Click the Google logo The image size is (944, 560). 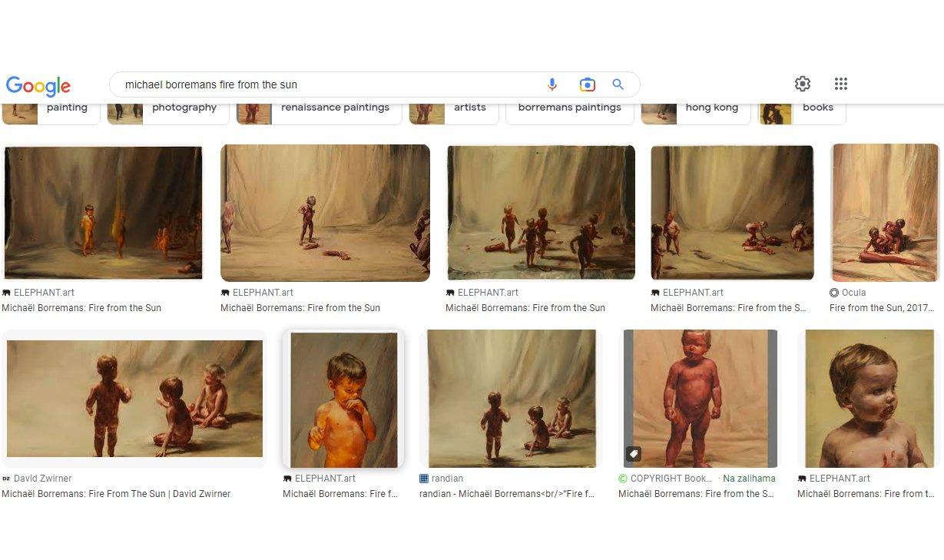pos(38,85)
